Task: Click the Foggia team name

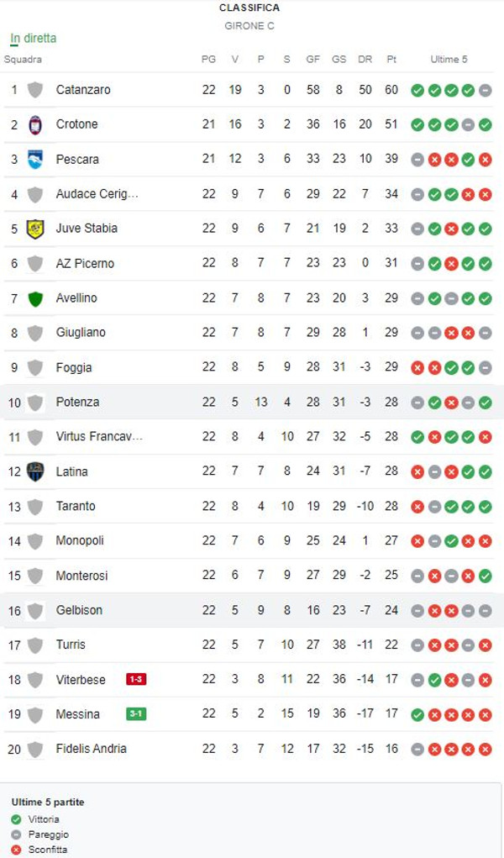Action: click(x=74, y=367)
